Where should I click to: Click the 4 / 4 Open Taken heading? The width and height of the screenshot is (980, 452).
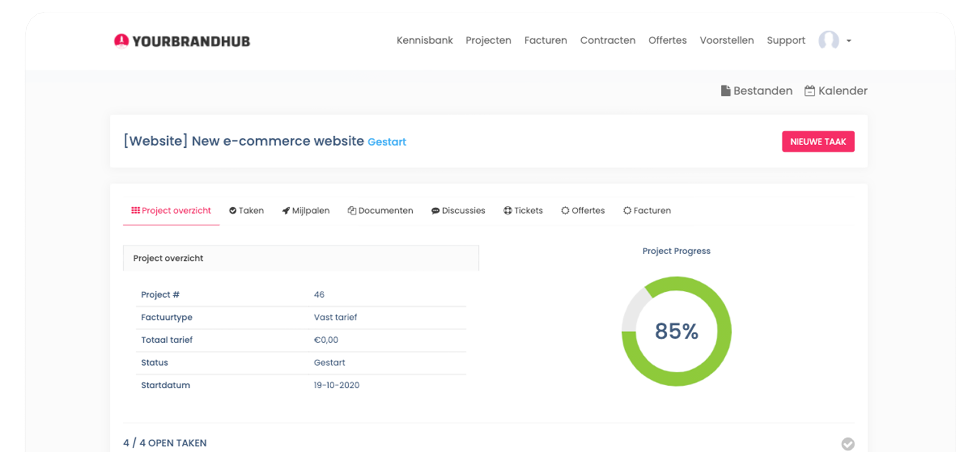coord(165,443)
